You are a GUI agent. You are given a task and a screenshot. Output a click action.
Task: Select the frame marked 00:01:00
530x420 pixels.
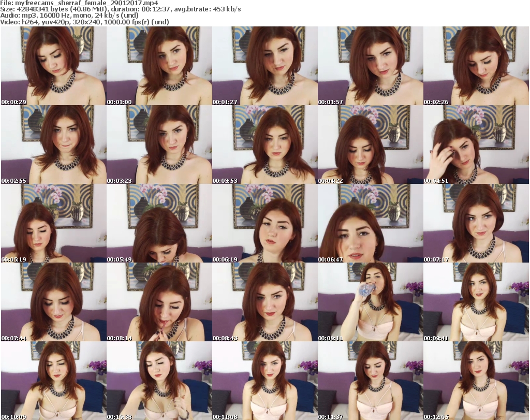point(159,66)
